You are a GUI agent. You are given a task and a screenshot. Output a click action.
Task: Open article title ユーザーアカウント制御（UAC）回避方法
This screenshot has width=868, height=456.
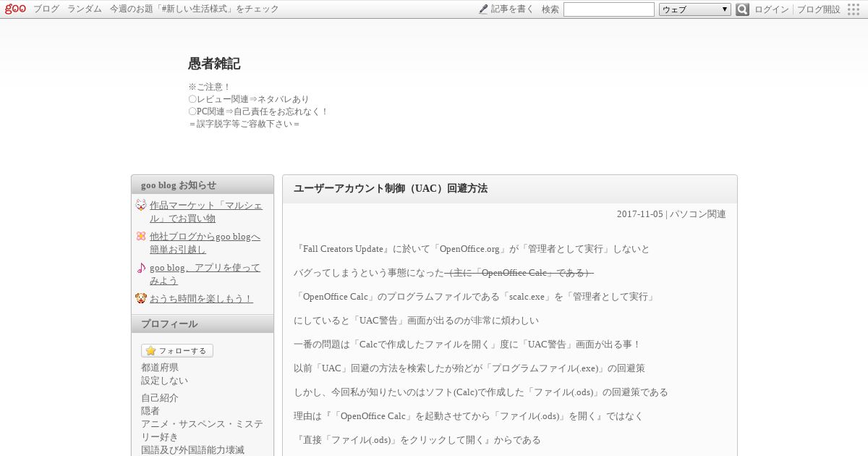click(x=391, y=189)
